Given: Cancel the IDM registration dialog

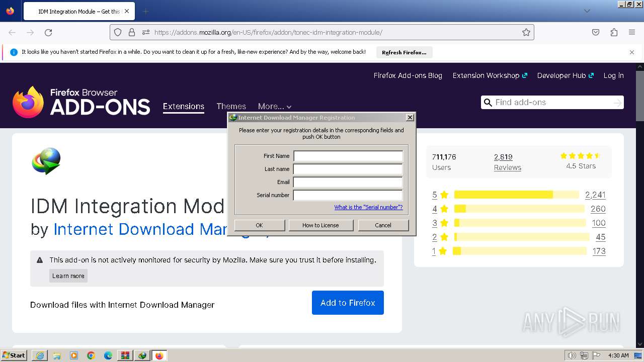Looking at the screenshot, I should coord(383,225).
